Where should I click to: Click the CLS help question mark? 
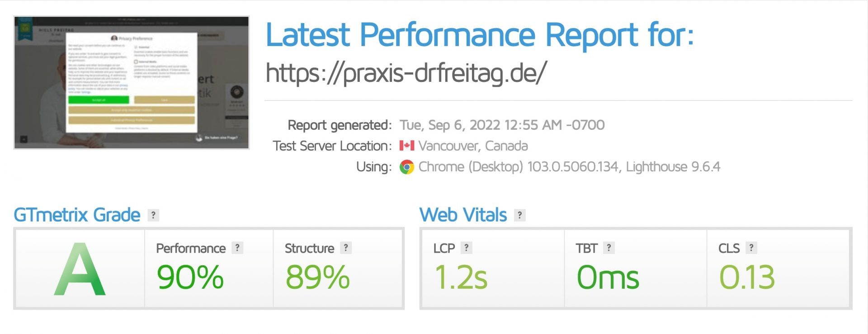[x=751, y=248]
